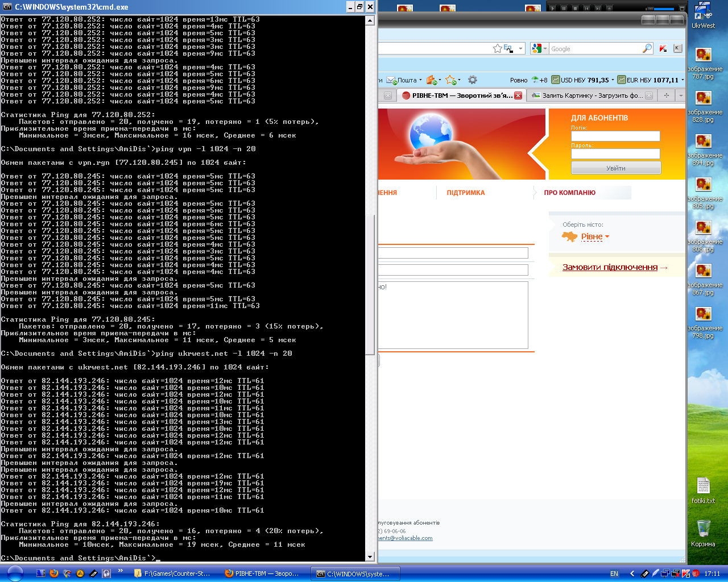Switch to the Залить Картинку browser tab

[x=591, y=95]
